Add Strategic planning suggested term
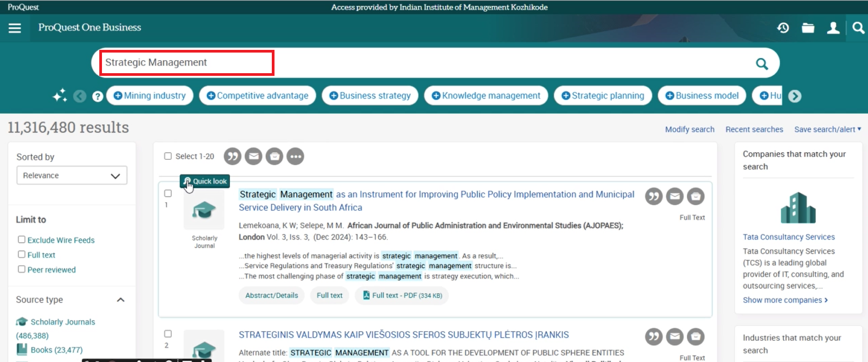868x362 pixels. coord(602,96)
